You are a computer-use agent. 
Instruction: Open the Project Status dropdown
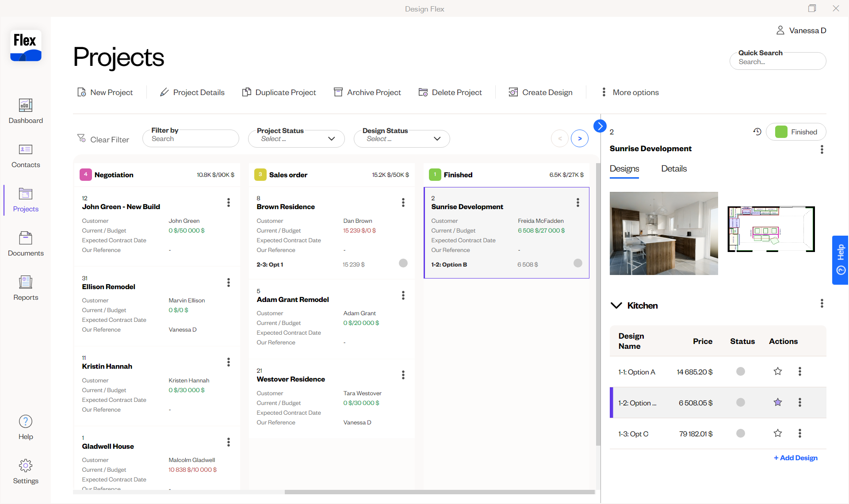(296, 139)
